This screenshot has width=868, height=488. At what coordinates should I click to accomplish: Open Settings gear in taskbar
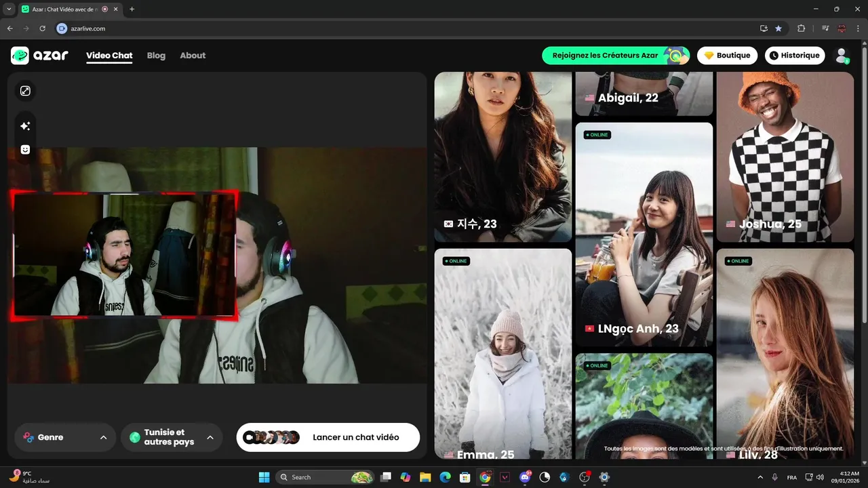pos(604,477)
